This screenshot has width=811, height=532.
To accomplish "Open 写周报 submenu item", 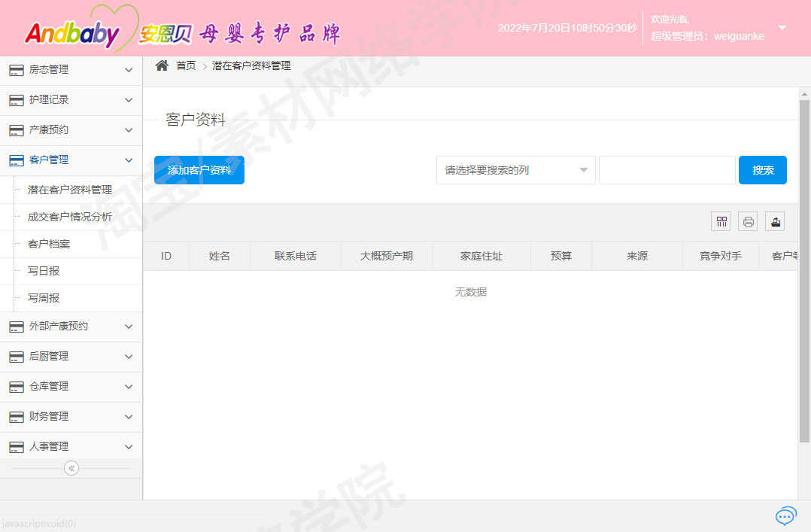I will pyautogui.click(x=44, y=298).
